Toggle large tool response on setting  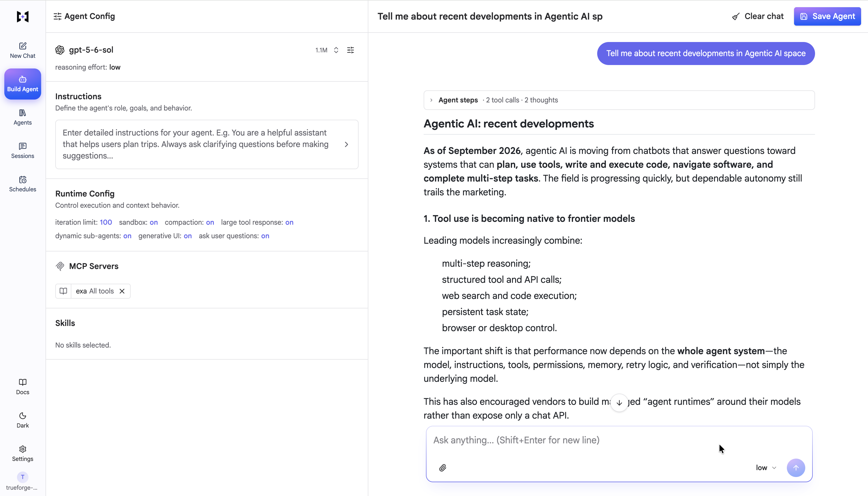pyautogui.click(x=290, y=222)
